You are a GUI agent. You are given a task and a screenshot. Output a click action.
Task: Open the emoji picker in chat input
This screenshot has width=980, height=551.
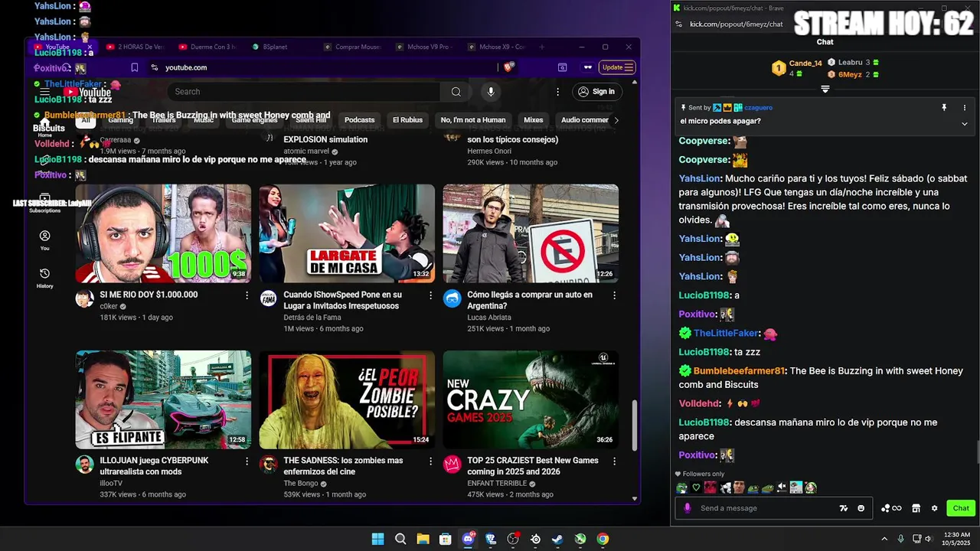(x=861, y=508)
